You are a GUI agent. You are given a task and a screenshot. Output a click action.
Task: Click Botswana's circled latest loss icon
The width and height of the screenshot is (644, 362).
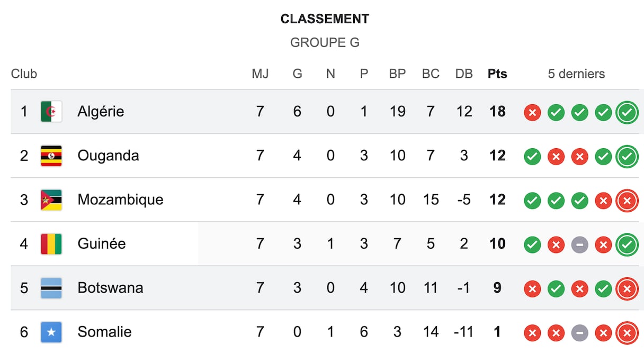(627, 288)
